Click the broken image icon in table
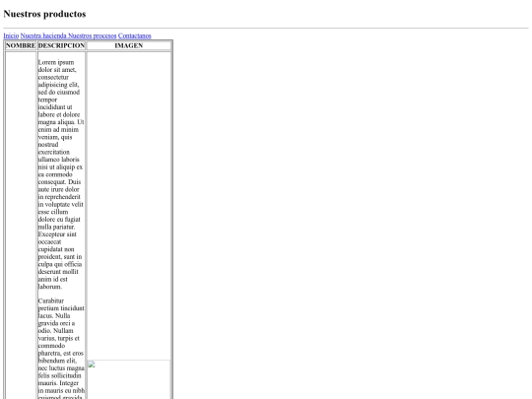The image size is (532, 399). point(92,365)
